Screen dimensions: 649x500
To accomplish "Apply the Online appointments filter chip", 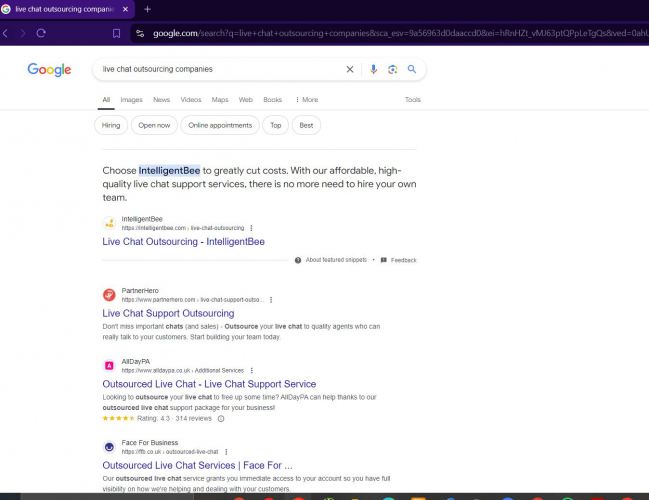I will pyautogui.click(x=220, y=125).
